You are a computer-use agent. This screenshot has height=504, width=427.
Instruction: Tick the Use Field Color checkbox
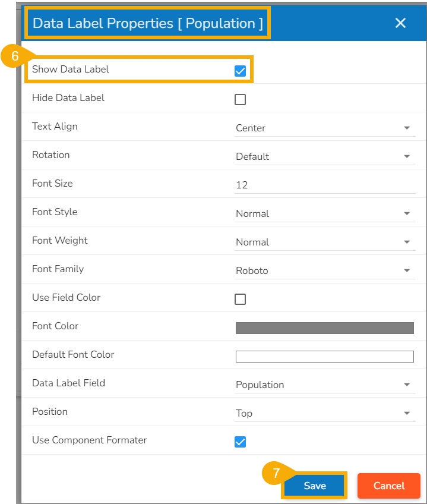pyautogui.click(x=240, y=300)
